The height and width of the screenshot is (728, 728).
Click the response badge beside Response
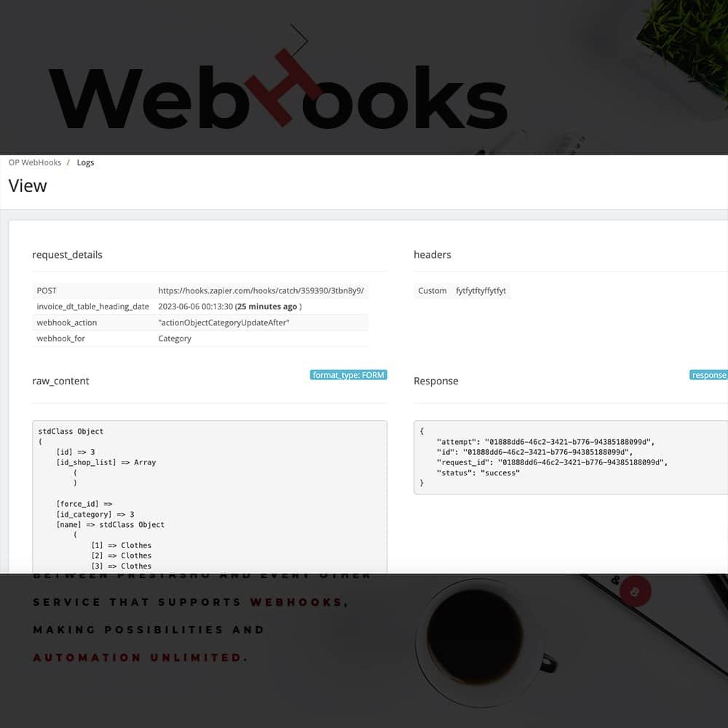[708, 375]
